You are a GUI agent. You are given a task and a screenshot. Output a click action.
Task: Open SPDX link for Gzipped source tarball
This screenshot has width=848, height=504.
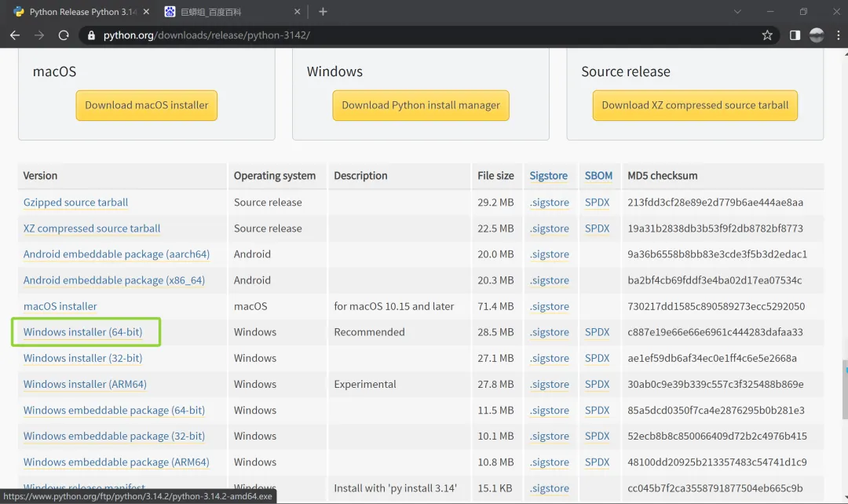pyautogui.click(x=597, y=203)
